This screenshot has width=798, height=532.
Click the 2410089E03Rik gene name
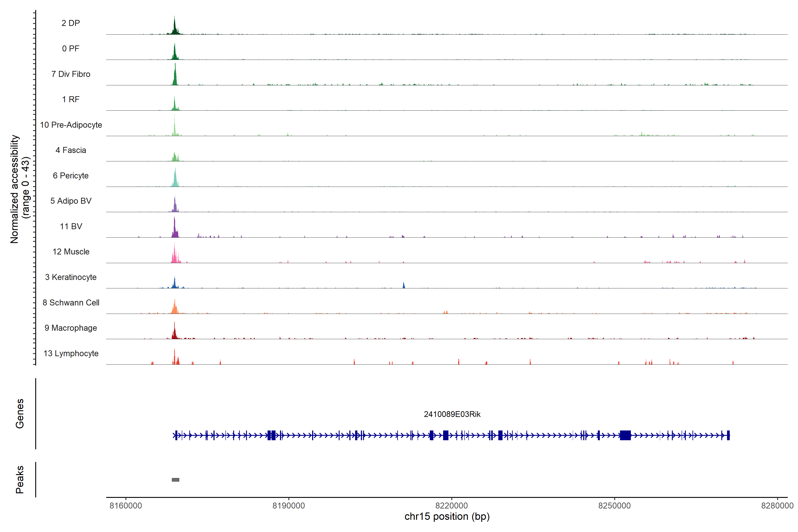pyautogui.click(x=452, y=414)
